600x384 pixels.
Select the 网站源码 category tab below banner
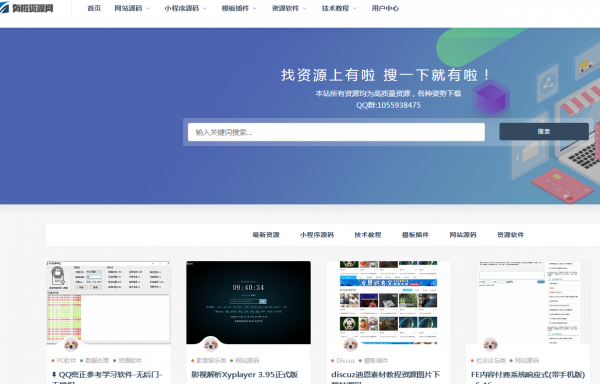coord(463,234)
